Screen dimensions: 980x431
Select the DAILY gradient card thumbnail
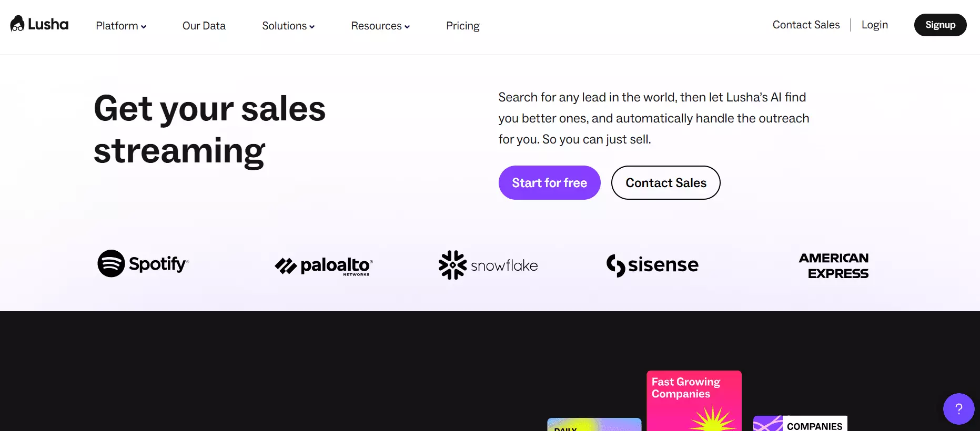(594, 425)
